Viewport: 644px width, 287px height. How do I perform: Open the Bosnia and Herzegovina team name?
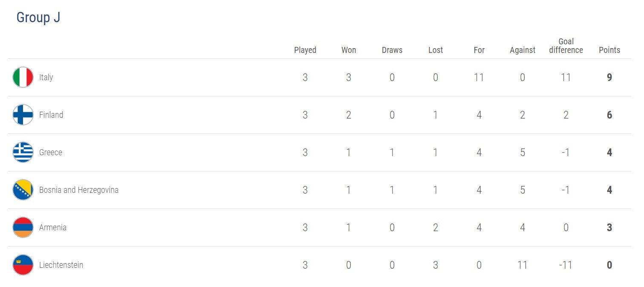(x=79, y=190)
